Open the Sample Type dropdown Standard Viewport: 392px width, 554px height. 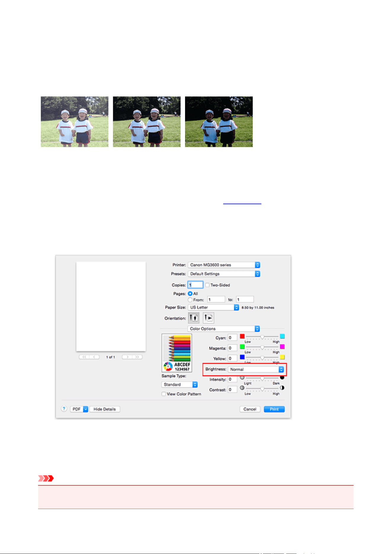179,384
